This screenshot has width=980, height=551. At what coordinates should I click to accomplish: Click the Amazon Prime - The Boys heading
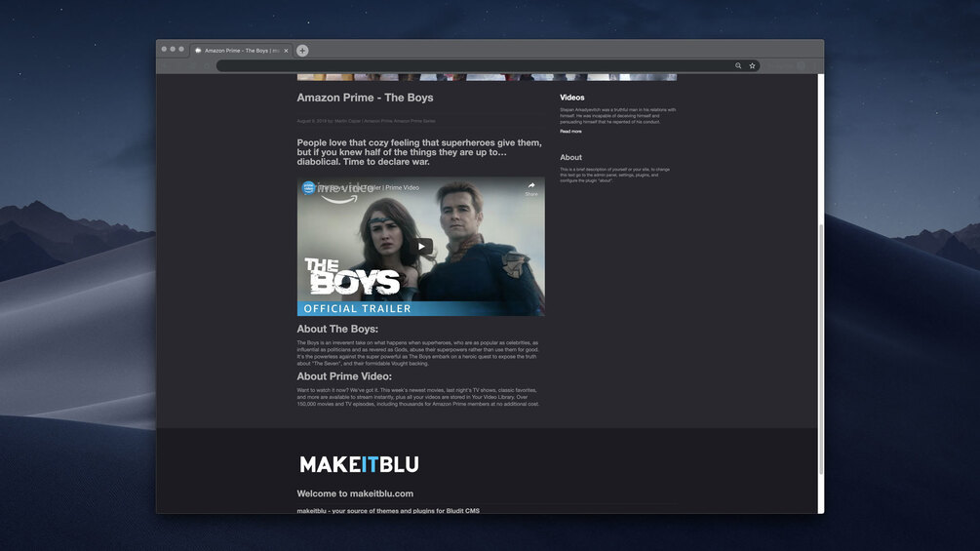coord(365,98)
